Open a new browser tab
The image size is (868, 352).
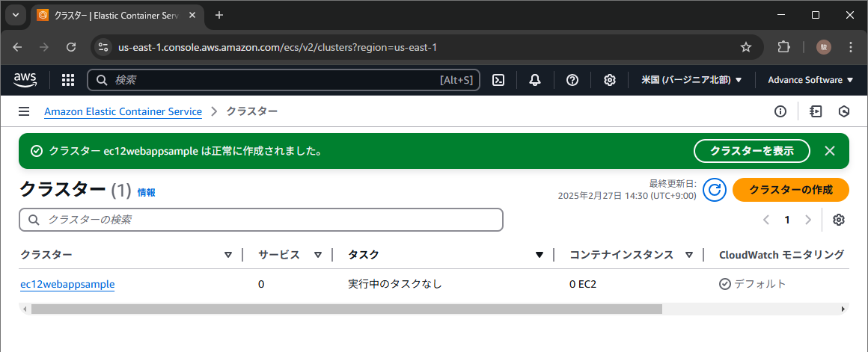(x=218, y=16)
